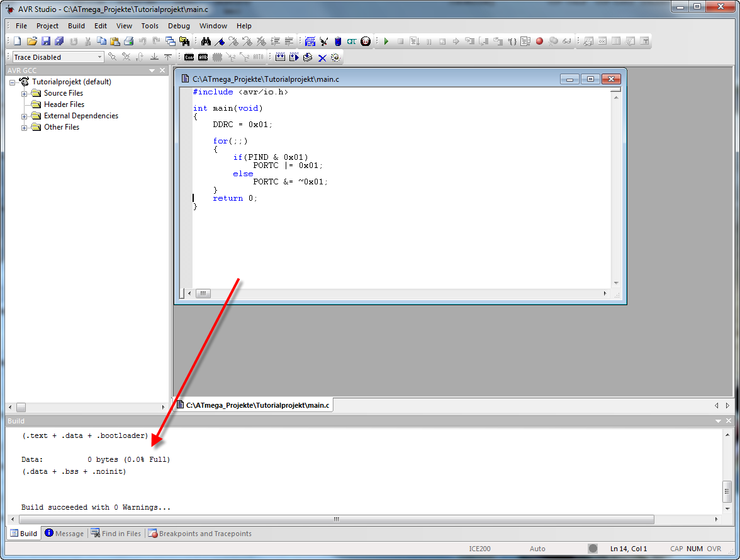This screenshot has height=560, width=740.
Task: Expand the Other Files folder
Action: (x=24, y=127)
